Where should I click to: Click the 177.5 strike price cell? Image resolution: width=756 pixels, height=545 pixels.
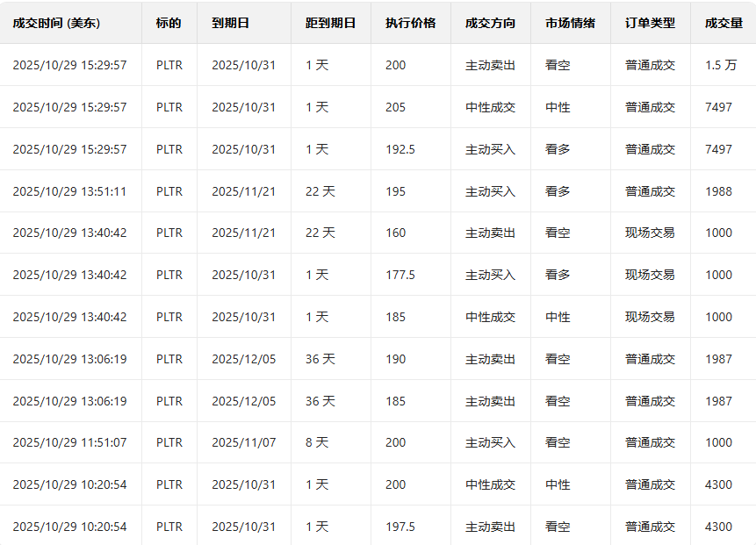pyautogui.click(x=400, y=275)
